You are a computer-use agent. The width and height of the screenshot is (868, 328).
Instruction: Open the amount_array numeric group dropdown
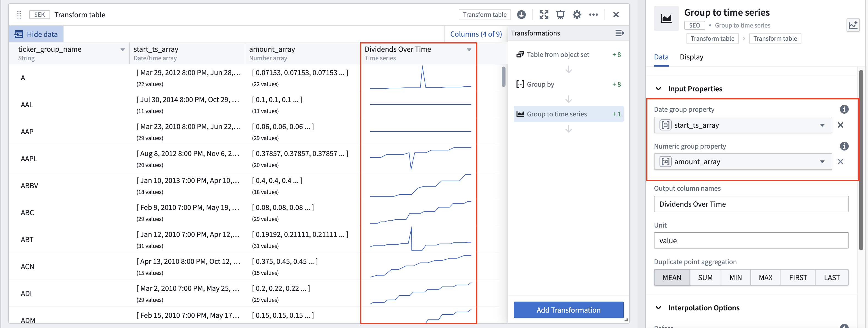(x=743, y=162)
